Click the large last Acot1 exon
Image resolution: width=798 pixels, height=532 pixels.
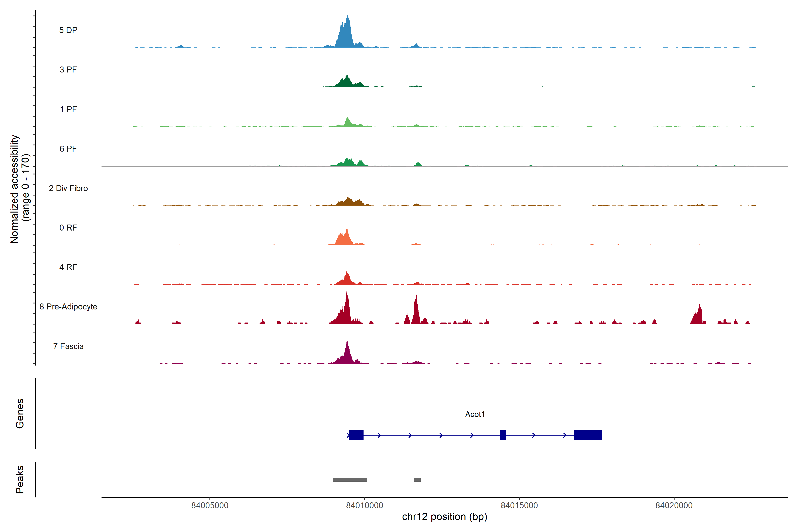tap(588, 435)
